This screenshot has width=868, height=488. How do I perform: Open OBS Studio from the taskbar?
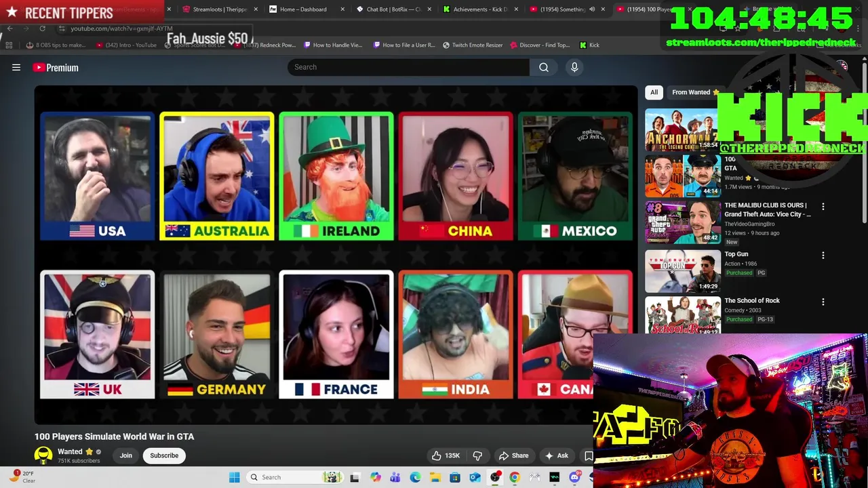coord(495,477)
